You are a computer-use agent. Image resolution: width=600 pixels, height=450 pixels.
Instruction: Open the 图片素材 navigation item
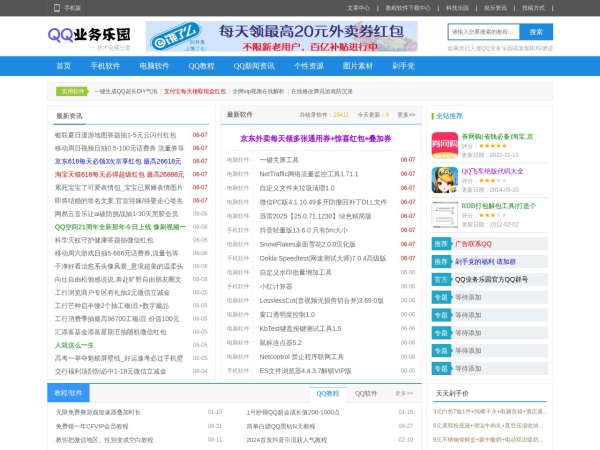358,66
